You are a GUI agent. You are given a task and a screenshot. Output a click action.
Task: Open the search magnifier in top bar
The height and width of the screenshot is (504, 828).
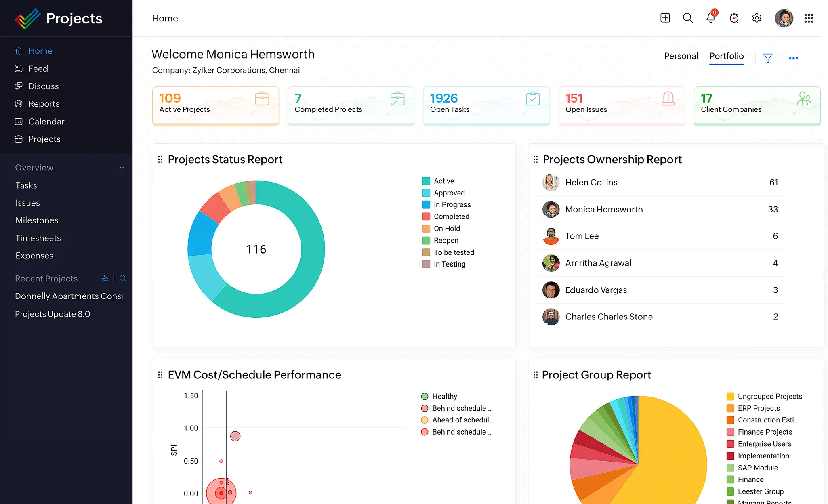tap(687, 18)
